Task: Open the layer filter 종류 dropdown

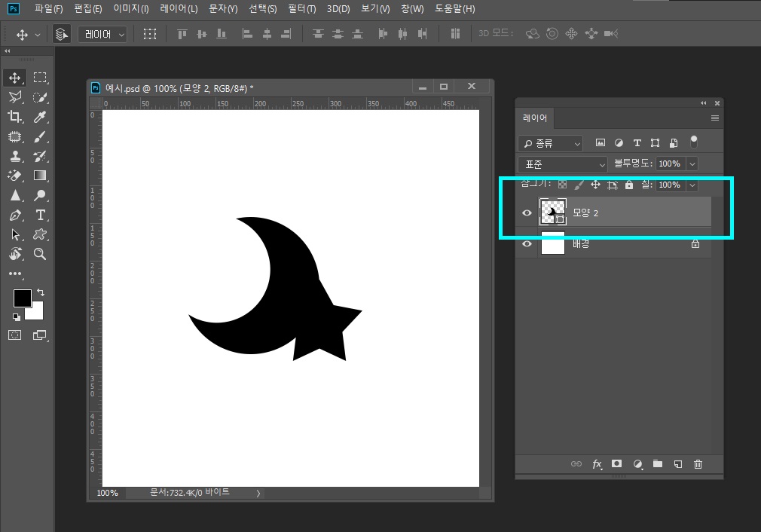Action: (x=550, y=143)
